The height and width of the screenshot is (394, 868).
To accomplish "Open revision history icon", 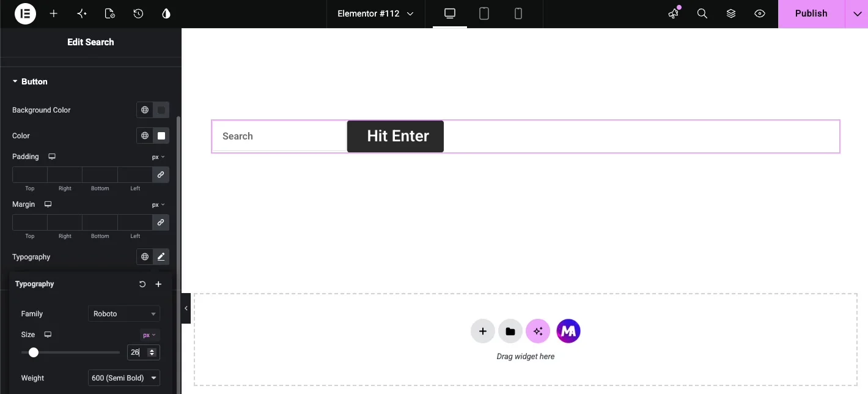I will point(138,13).
